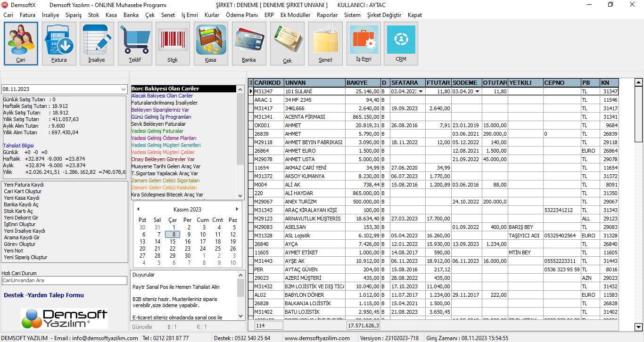The image size is (644, 342).
Task: Open the Sipariş menu
Action: point(73,15)
